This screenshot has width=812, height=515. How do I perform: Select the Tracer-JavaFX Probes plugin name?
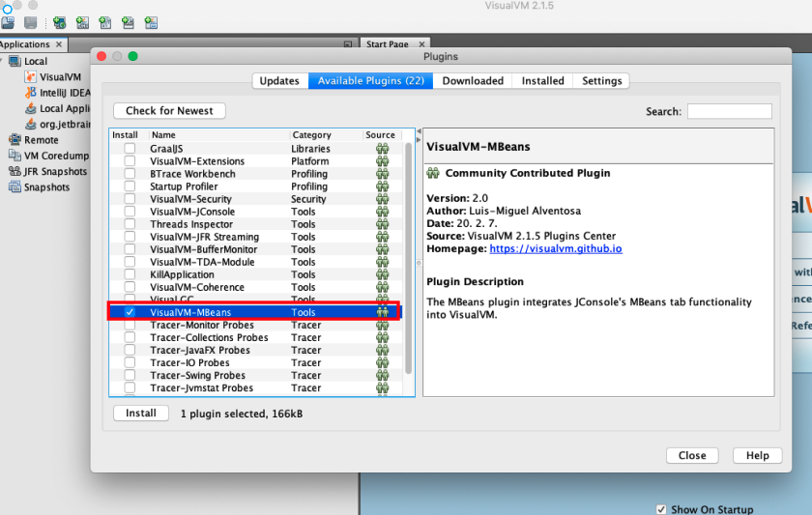click(x=200, y=350)
